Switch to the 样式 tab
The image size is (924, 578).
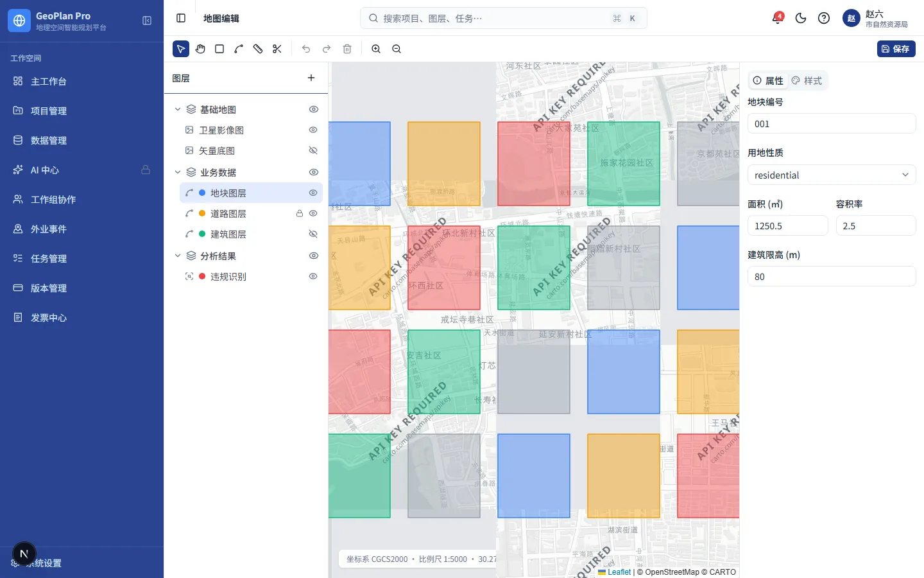[x=807, y=80]
